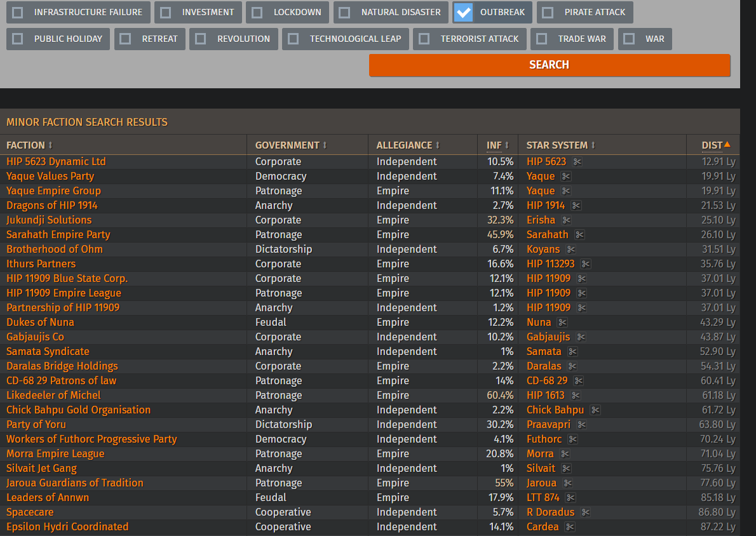756x536 pixels.
Task: Open Jukundji Solutions faction page
Action: (49, 220)
